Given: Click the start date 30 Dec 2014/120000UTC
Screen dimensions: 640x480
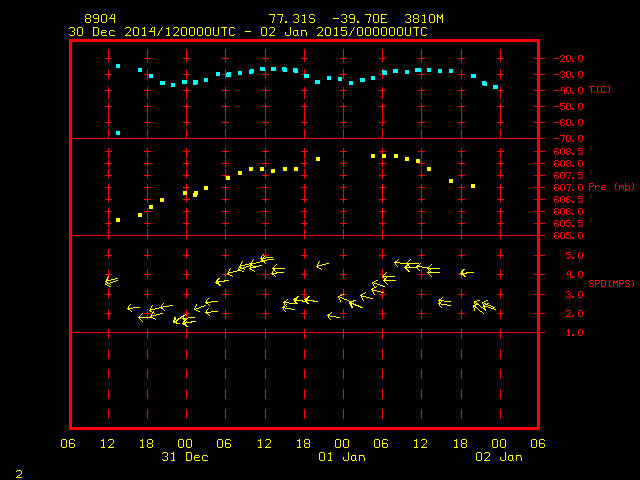Looking at the screenshot, I should tap(152, 32).
